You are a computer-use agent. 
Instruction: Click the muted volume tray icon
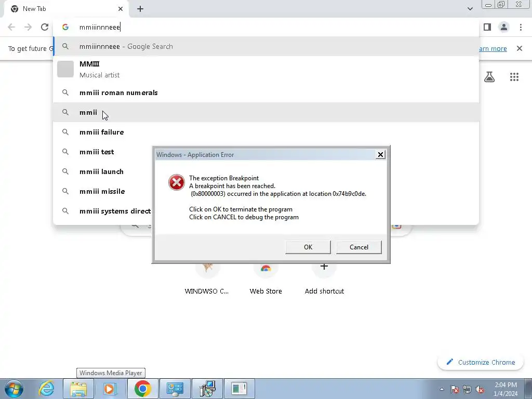(480, 389)
